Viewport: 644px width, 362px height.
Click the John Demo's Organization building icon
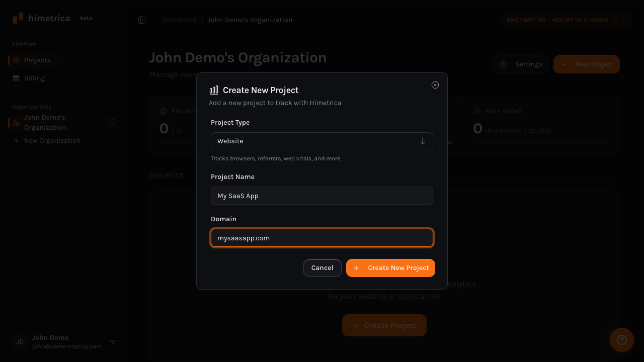pos(15,122)
